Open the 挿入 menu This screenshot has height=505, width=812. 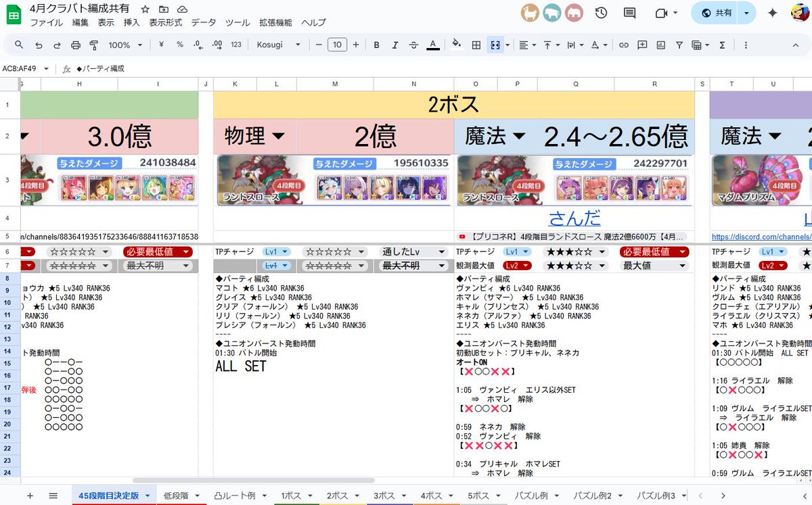(x=131, y=22)
